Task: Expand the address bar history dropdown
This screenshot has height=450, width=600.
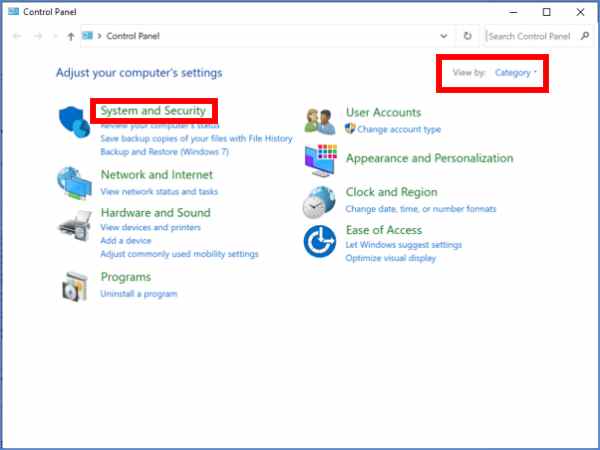Action: [x=443, y=36]
